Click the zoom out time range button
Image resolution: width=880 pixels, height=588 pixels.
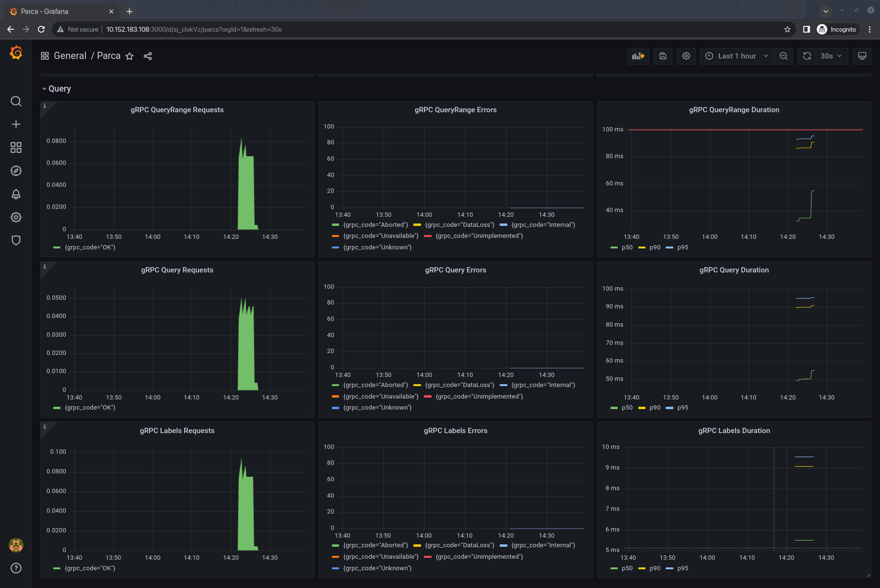(784, 56)
